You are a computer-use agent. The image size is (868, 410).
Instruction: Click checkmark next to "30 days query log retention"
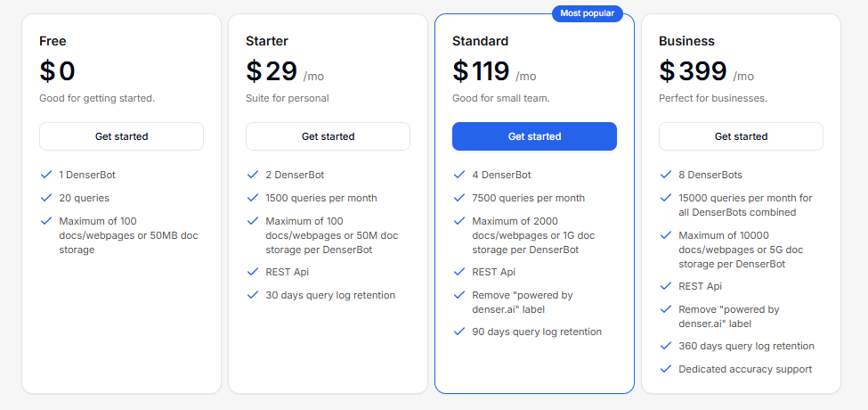coord(252,295)
